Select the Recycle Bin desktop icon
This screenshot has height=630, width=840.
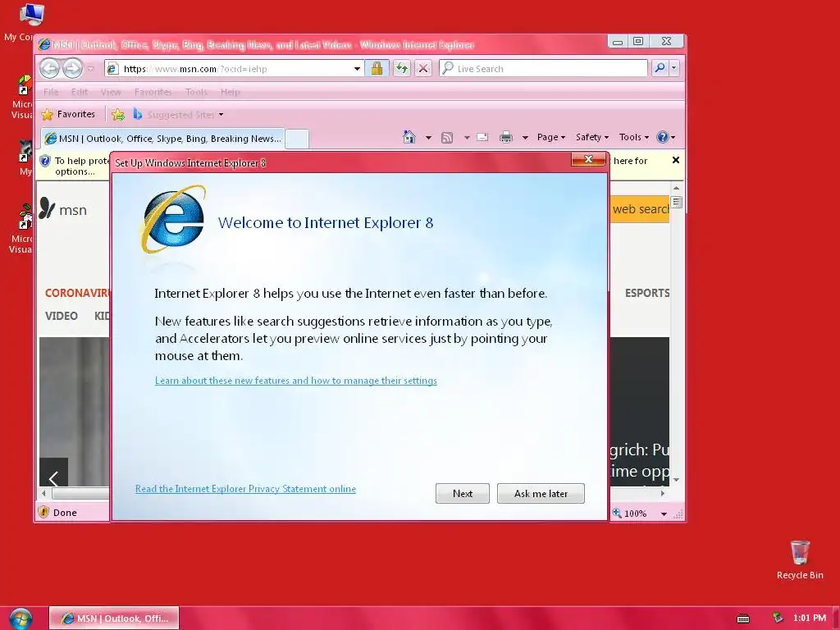[800, 559]
